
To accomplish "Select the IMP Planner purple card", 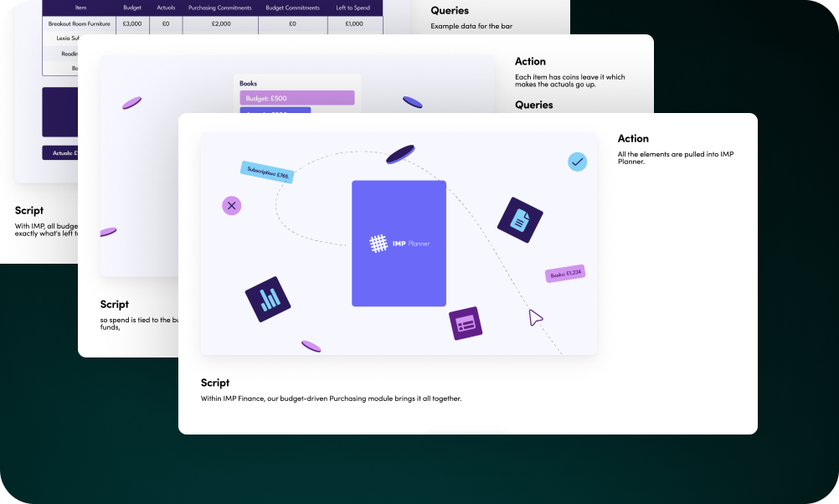I will (x=399, y=244).
